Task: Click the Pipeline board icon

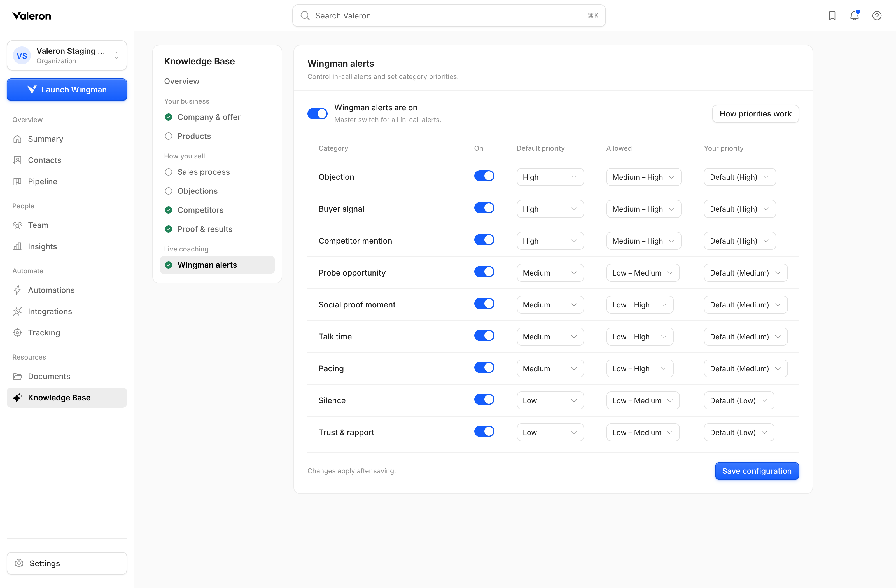Action: (x=17, y=181)
